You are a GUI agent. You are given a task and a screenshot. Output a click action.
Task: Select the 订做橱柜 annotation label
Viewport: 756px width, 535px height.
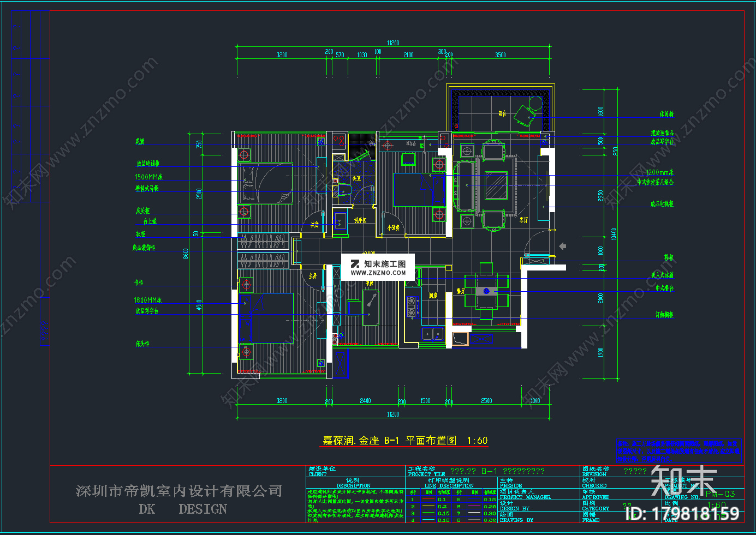tap(665, 315)
